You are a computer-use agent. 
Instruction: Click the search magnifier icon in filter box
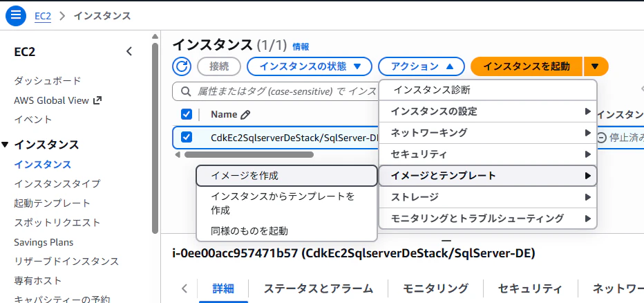pyautogui.click(x=186, y=91)
